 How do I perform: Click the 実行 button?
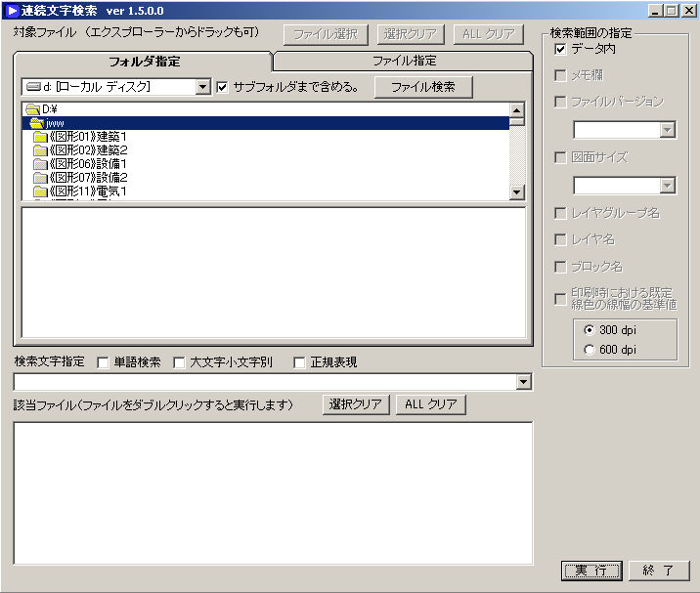point(591,570)
